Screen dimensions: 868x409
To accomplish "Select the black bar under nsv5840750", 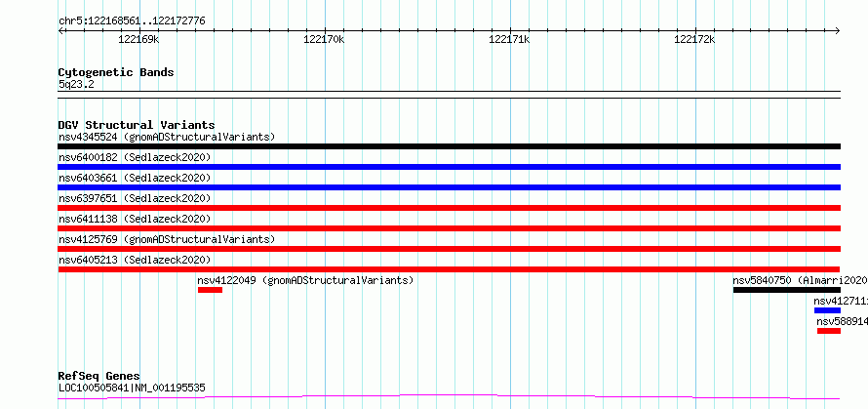I will tap(787, 290).
